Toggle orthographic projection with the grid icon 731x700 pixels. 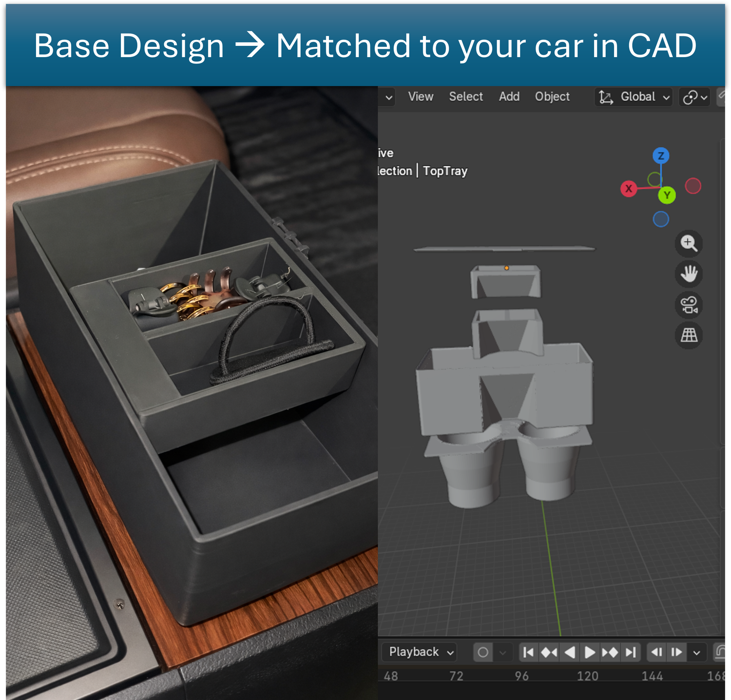tap(688, 336)
